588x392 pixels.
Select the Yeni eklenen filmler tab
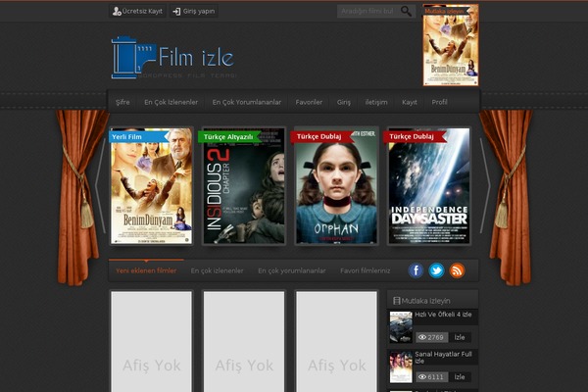coord(146,270)
